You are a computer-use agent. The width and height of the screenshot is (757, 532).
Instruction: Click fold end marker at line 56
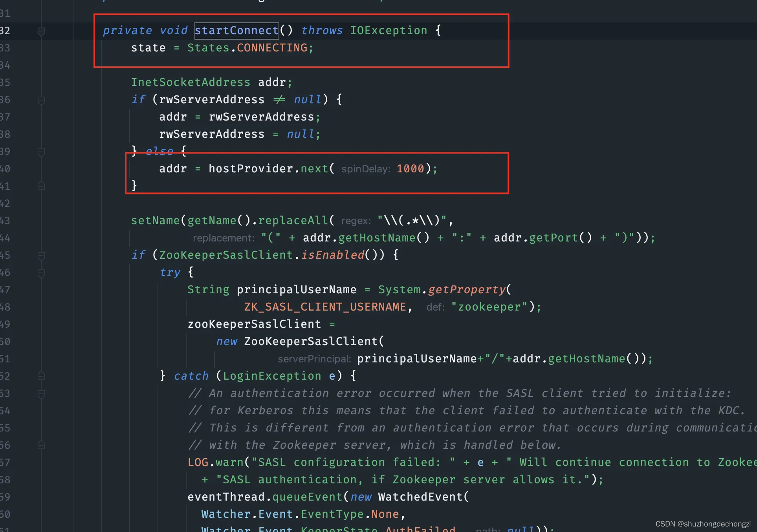tap(41, 445)
